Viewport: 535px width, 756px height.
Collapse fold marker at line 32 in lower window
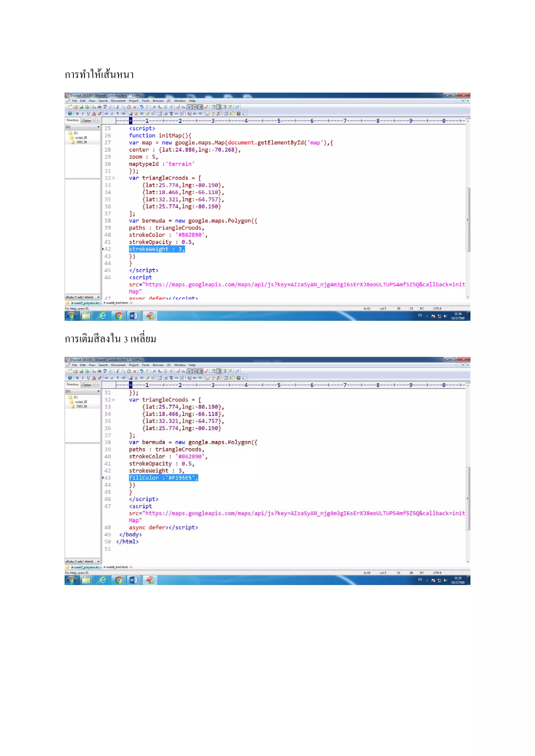[x=114, y=400]
